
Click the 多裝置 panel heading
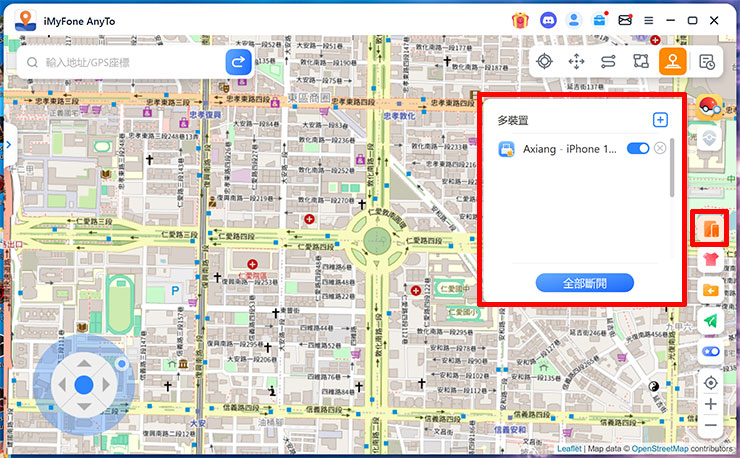coord(513,120)
